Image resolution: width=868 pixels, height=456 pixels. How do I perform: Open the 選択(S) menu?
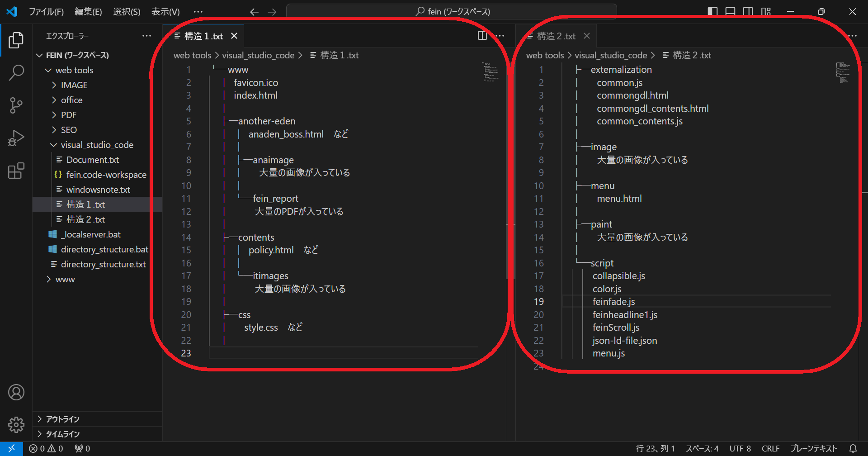[127, 12]
